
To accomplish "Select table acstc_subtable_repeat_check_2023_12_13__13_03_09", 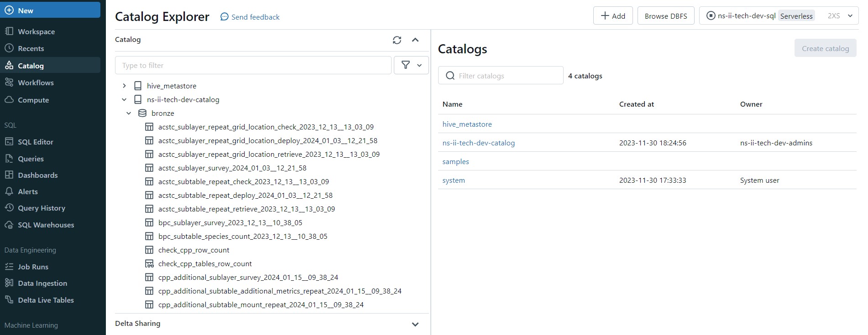I will 244,181.
